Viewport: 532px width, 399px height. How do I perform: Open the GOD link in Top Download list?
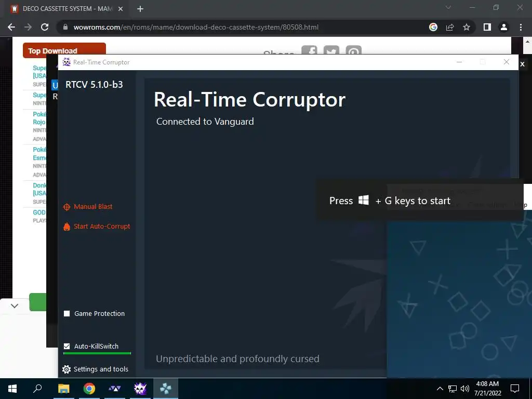coord(39,212)
